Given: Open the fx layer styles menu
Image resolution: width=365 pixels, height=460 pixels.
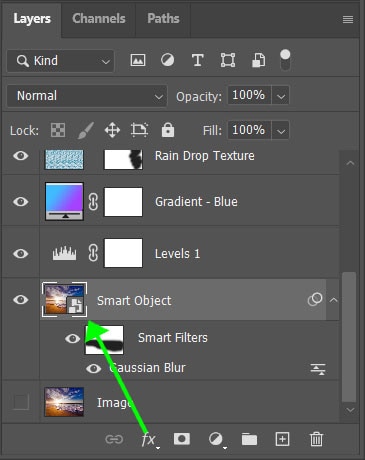Looking at the screenshot, I should click(149, 440).
